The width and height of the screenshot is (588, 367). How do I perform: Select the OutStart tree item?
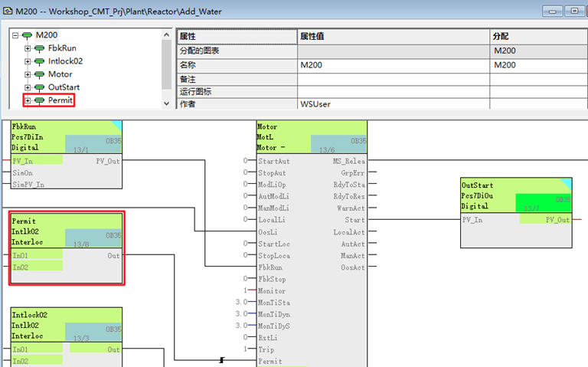click(64, 87)
